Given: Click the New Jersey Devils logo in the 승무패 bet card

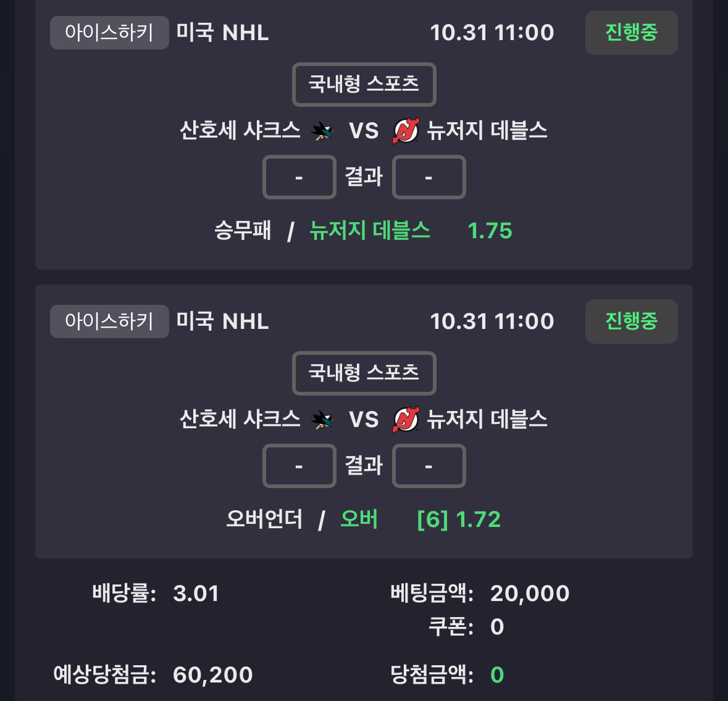Looking at the screenshot, I should (406, 131).
